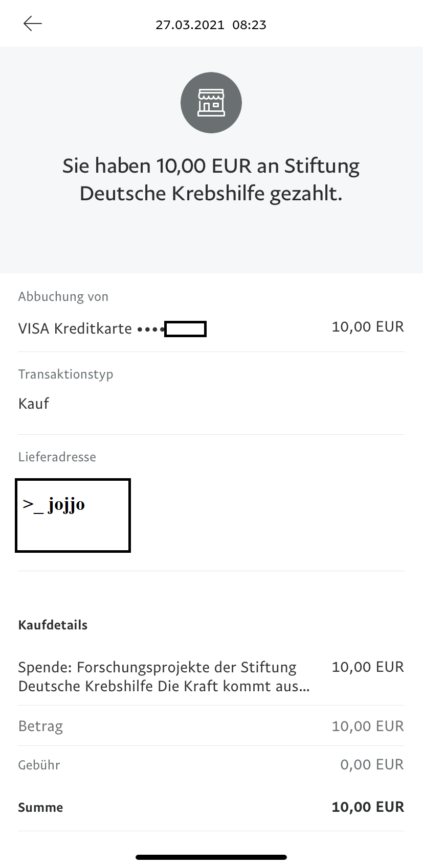Tap the back arrow icon
Image resolution: width=423 pixels, height=868 pixels.
point(32,24)
